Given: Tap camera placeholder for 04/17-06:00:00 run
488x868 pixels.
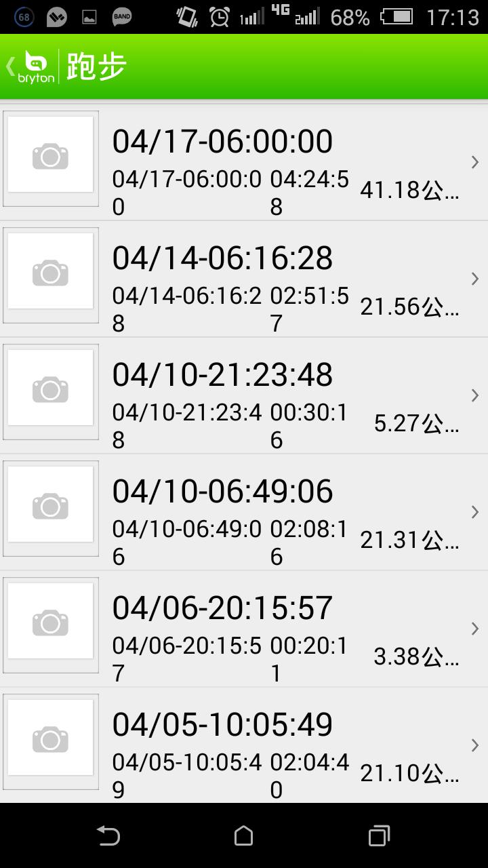Looking at the screenshot, I should (51, 158).
